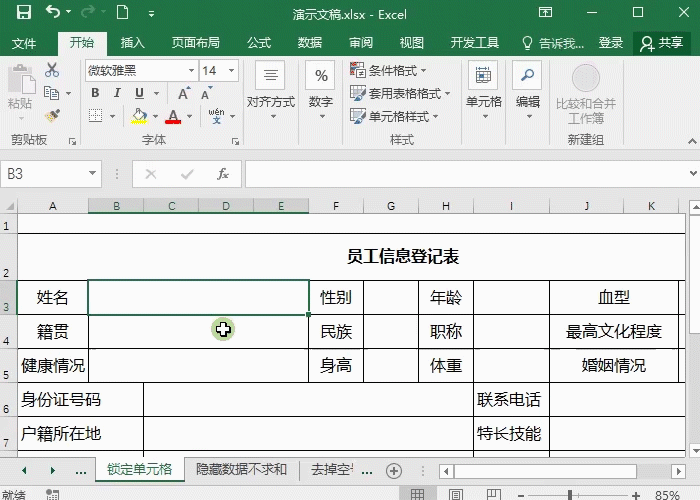700x500 pixels.
Task: Toggle Bold formatting
Action: click(x=96, y=93)
